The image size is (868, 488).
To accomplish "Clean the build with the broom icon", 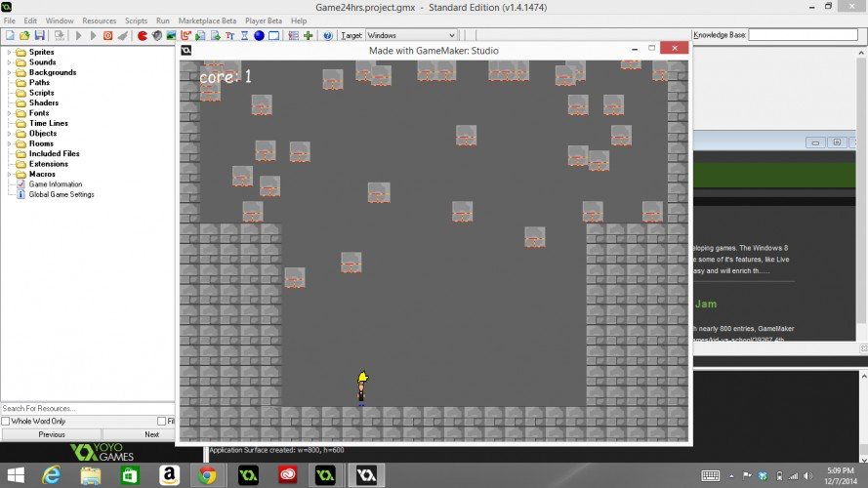I will [x=122, y=35].
